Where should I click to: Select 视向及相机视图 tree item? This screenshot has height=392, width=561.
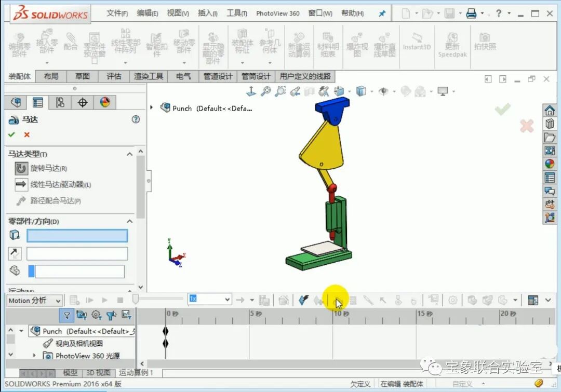tap(79, 343)
